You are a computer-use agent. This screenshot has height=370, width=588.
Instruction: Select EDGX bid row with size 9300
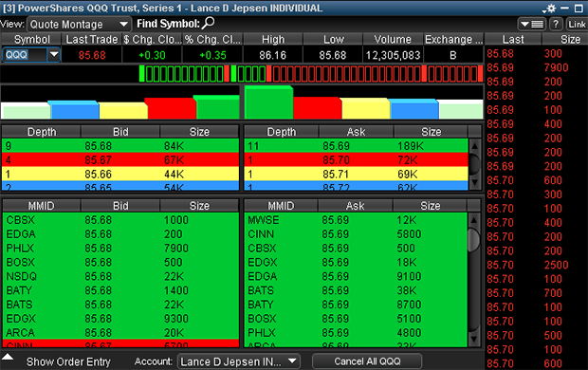pyautogui.click(x=120, y=319)
